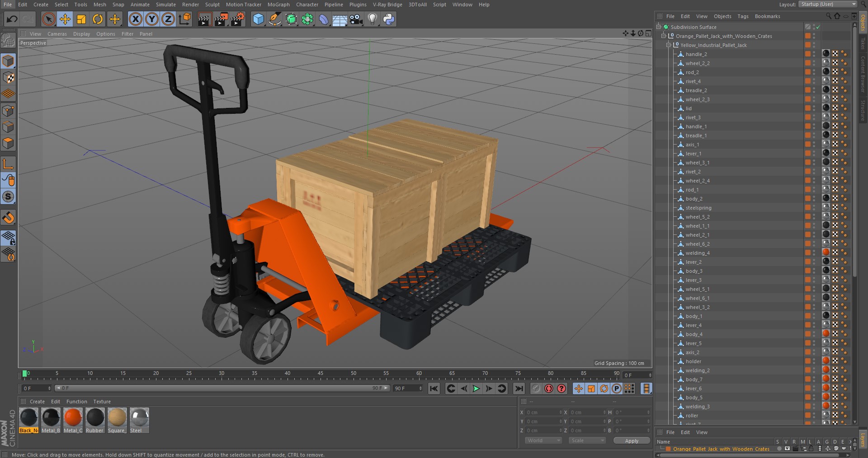Switch to Polygons mode icon
The height and width of the screenshot is (458, 868).
coord(8,143)
